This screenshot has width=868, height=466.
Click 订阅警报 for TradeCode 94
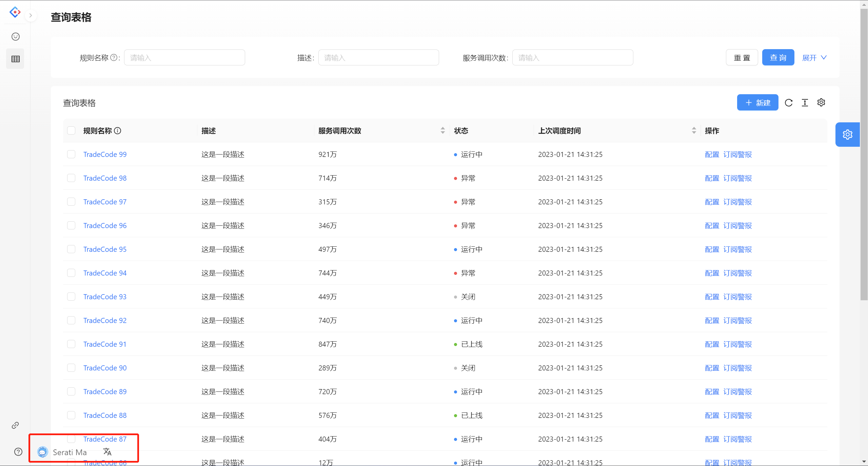pos(737,273)
